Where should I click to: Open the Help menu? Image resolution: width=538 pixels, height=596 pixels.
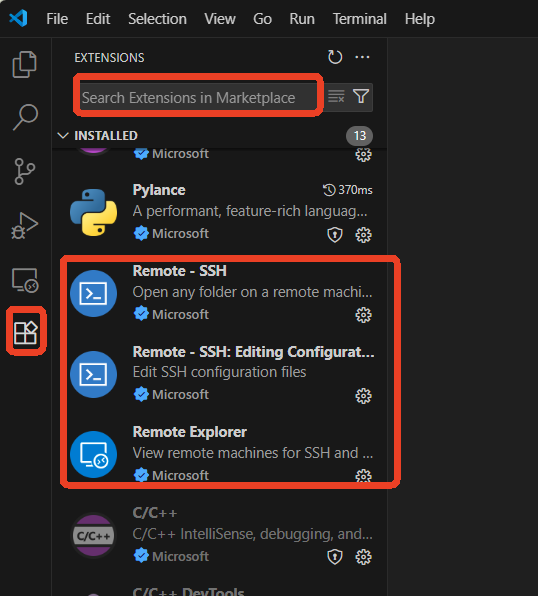420,19
